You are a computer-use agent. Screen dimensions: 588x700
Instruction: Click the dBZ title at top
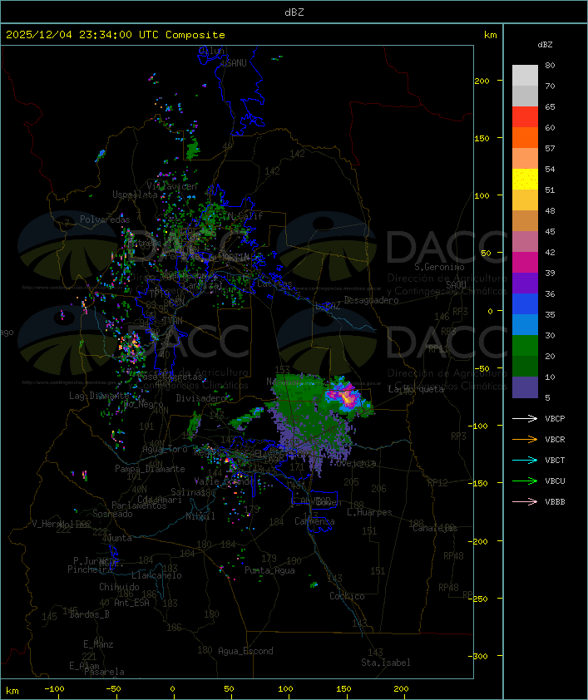(294, 12)
